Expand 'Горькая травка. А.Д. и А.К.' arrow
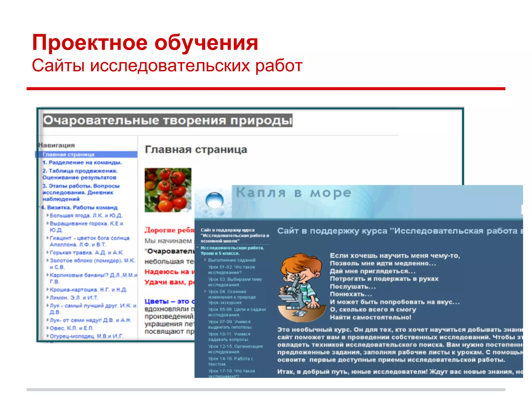Viewport: 532px width, 399px height. point(48,252)
